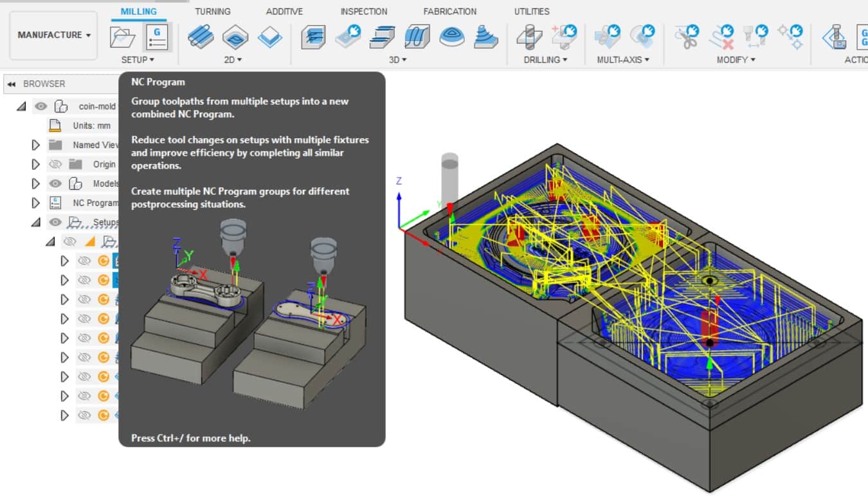
Task: Click the first Multi-Axis group icon
Action: [x=607, y=36]
